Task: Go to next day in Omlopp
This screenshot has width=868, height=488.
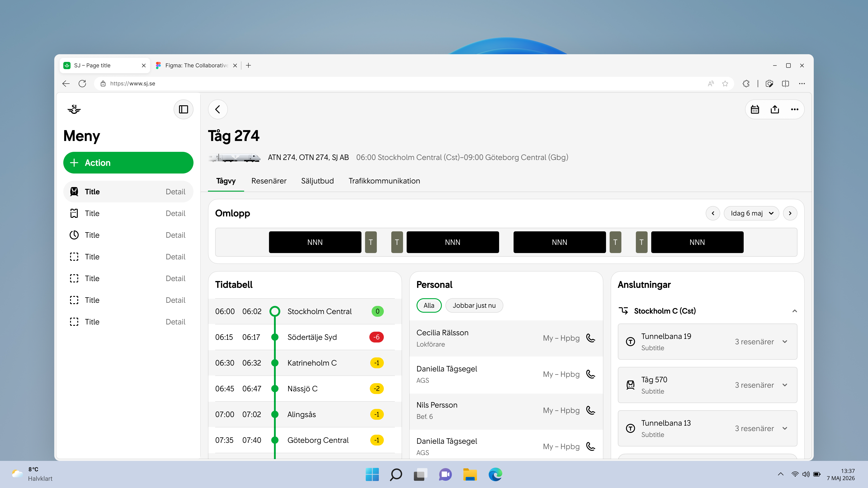Action: pyautogui.click(x=790, y=213)
